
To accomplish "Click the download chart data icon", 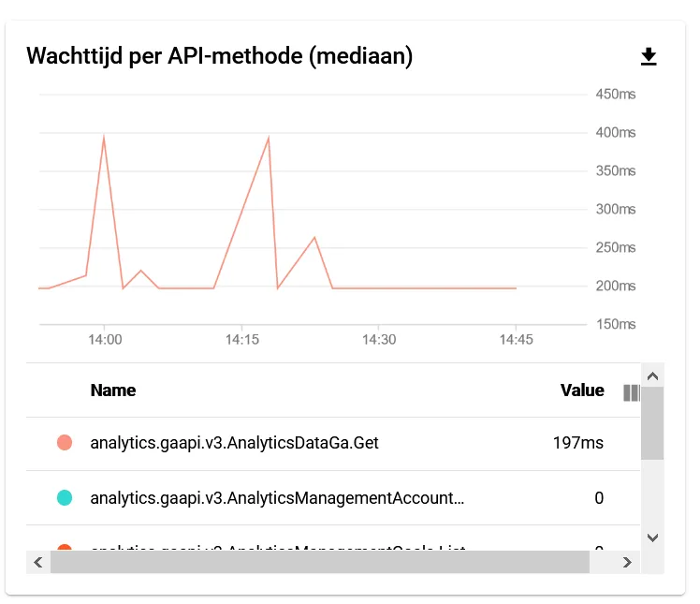I will [649, 57].
